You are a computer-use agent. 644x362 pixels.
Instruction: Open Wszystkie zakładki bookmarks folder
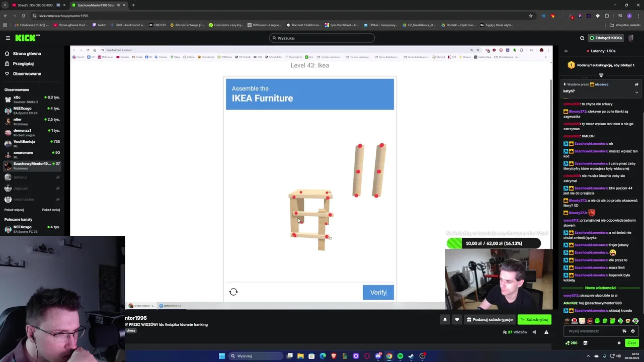tap(624, 25)
